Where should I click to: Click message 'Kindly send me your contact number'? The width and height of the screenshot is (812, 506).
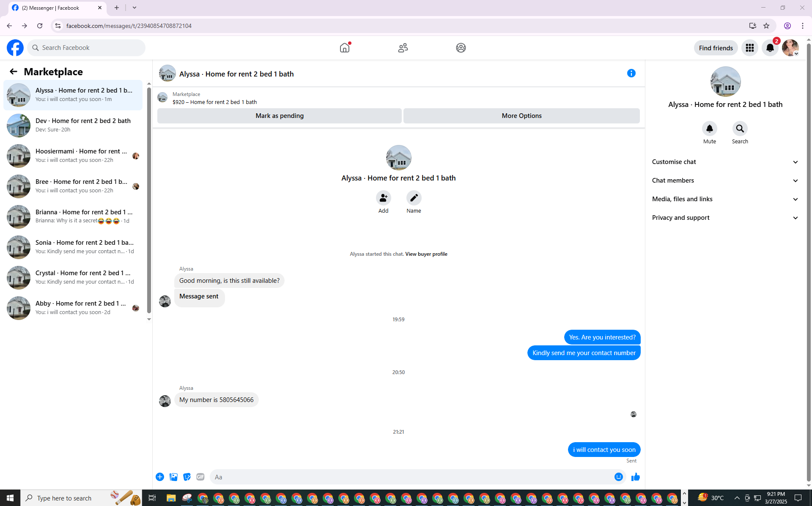584,353
